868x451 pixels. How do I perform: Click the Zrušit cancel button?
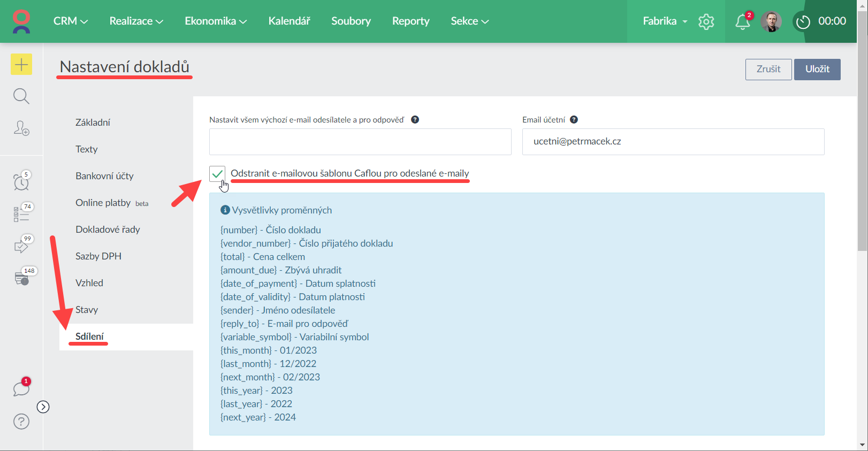[768, 70]
